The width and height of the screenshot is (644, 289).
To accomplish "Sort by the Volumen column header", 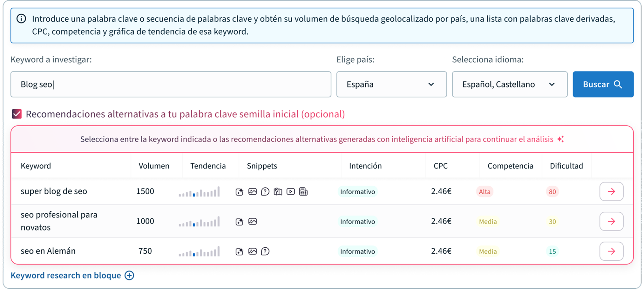I will tap(154, 166).
